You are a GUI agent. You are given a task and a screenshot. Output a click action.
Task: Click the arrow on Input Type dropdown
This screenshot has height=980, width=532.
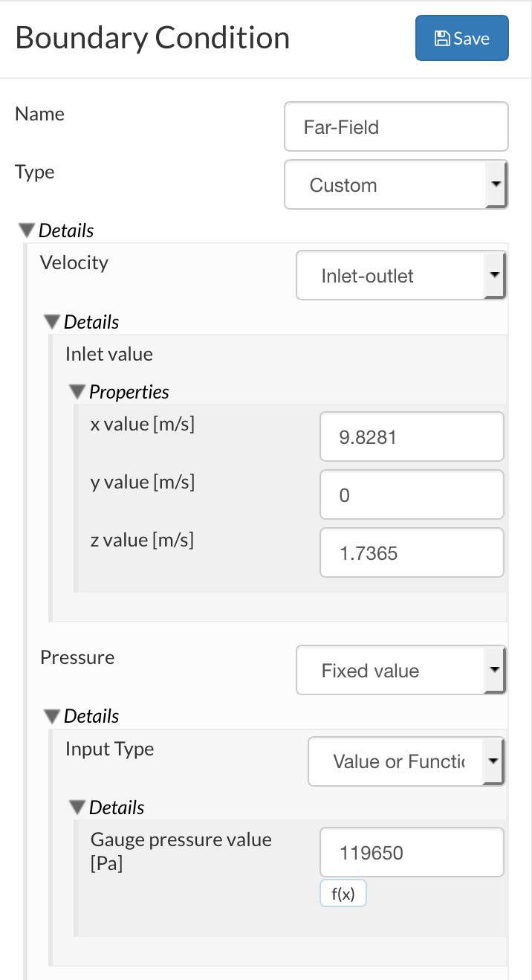(x=493, y=761)
